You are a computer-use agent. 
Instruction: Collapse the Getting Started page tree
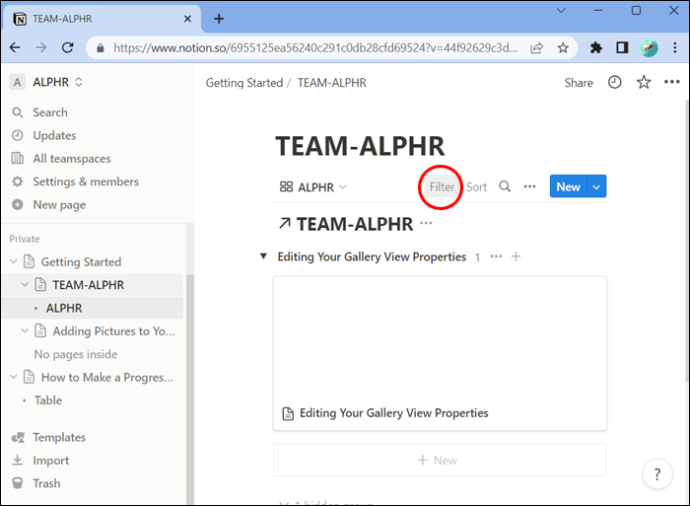pyautogui.click(x=14, y=262)
